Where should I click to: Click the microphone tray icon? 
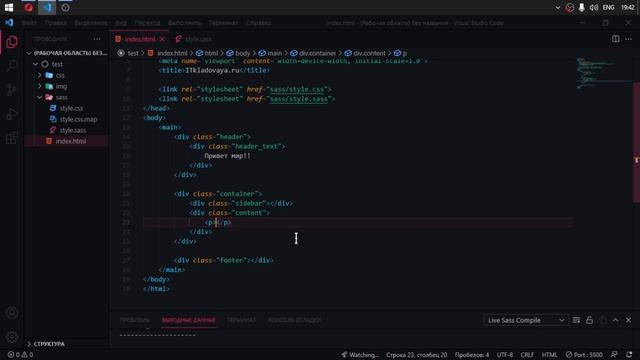coord(582,7)
